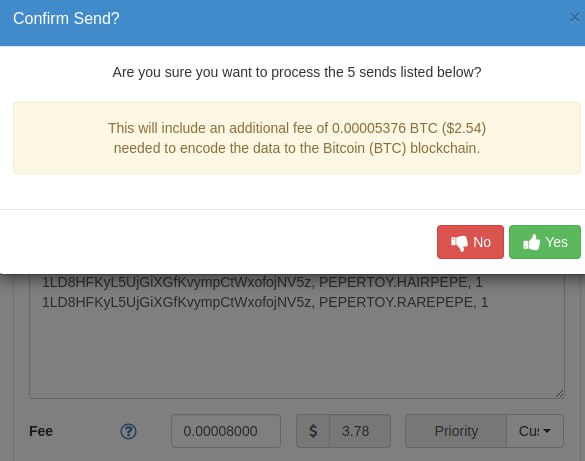This screenshot has height=461, width=585.
Task: Click the fee amount field 0.00008000
Action: (x=226, y=431)
